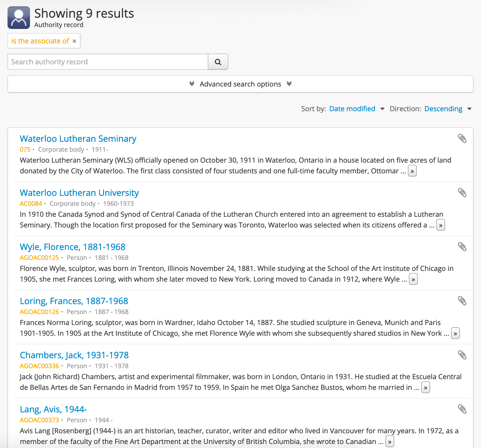Clip the Loring, Frances record

click(x=462, y=301)
